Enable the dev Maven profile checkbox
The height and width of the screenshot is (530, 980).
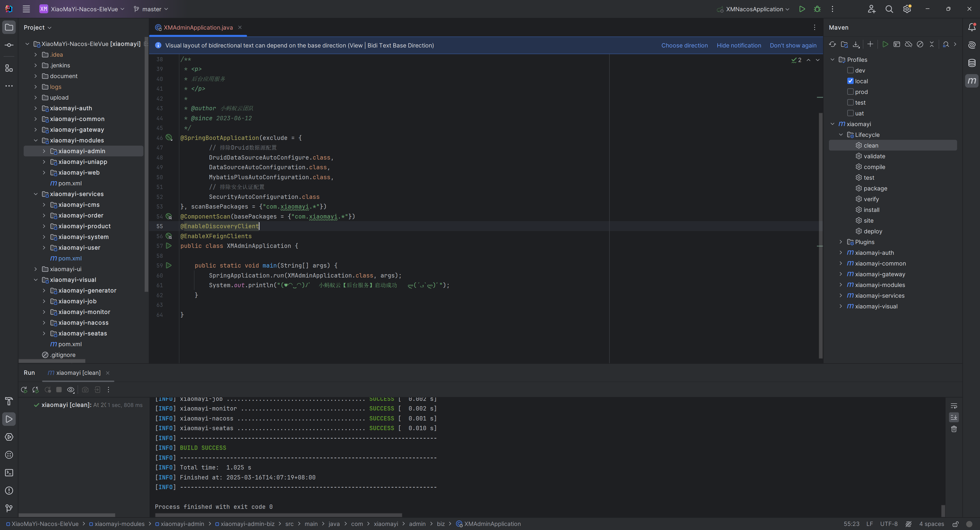point(850,70)
